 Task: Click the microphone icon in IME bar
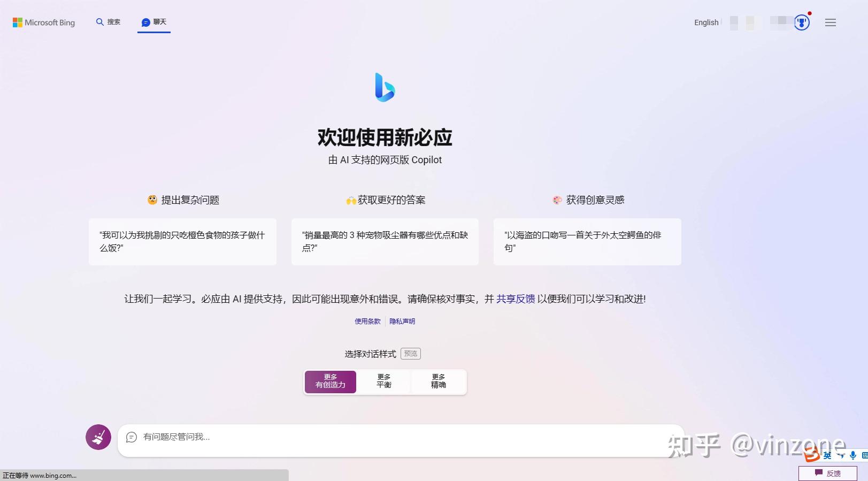tap(853, 456)
